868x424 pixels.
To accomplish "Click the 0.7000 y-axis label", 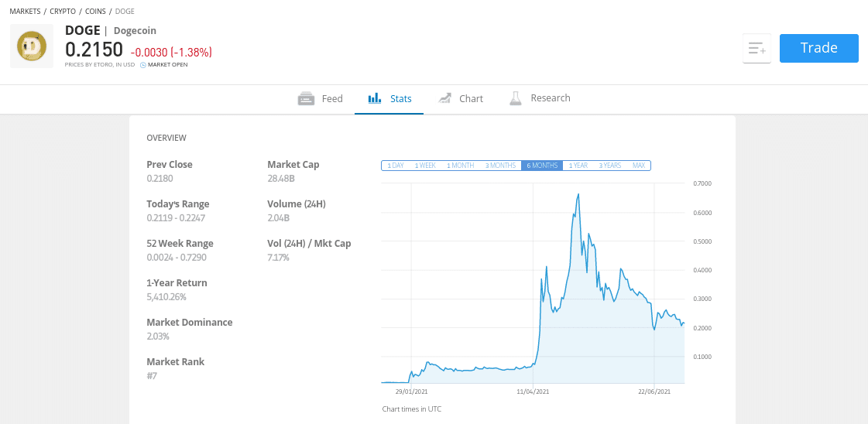I will click(x=702, y=183).
